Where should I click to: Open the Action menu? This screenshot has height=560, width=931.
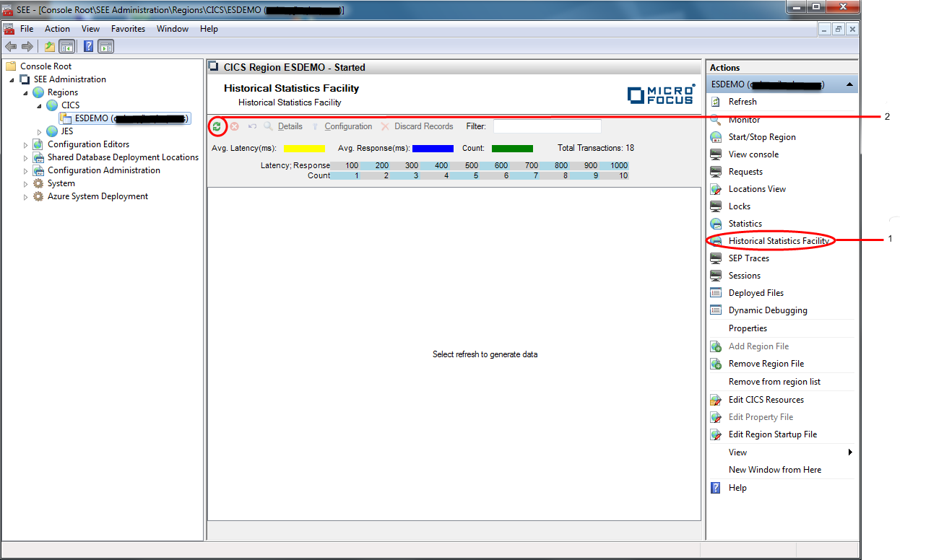tap(57, 29)
